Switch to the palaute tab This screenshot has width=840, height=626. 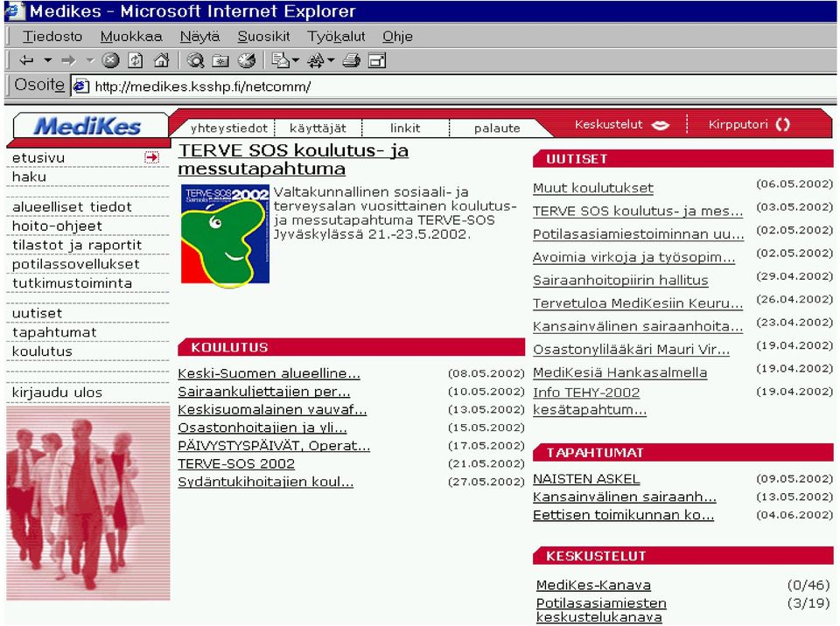coord(497,129)
